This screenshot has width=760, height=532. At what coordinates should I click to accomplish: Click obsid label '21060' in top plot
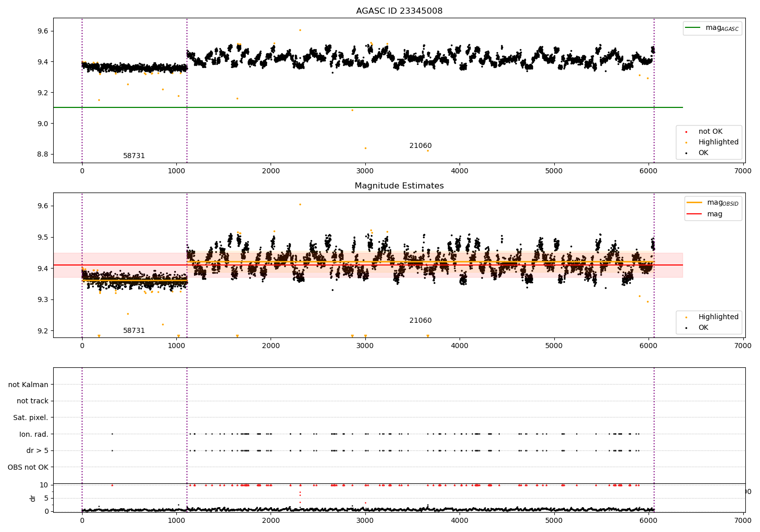pyautogui.click(x=421, y=146)
